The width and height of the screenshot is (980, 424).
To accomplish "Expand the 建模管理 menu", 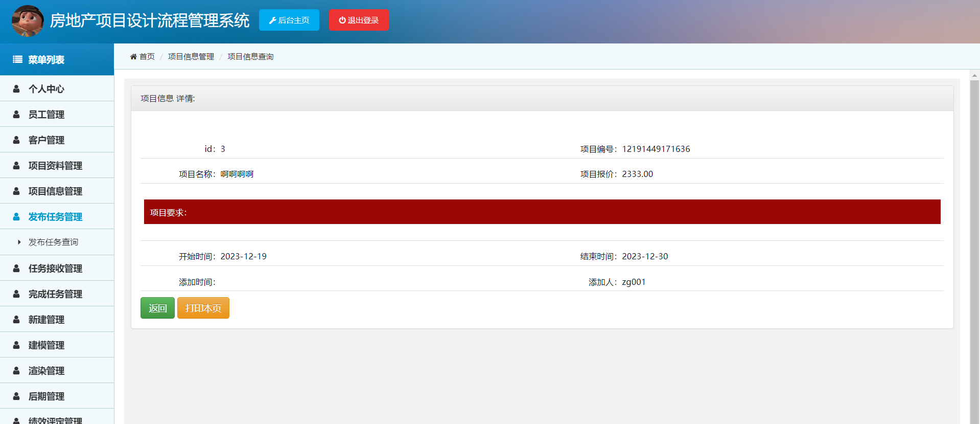I will pos(57,345).
